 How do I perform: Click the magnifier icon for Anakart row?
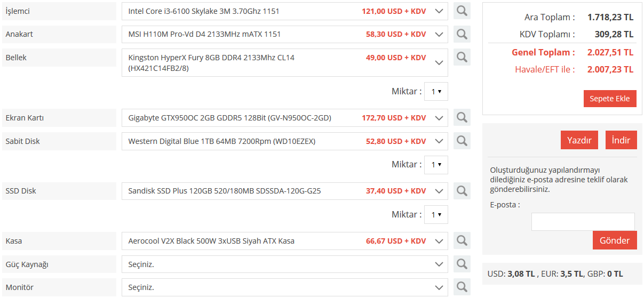click(462, 34)
